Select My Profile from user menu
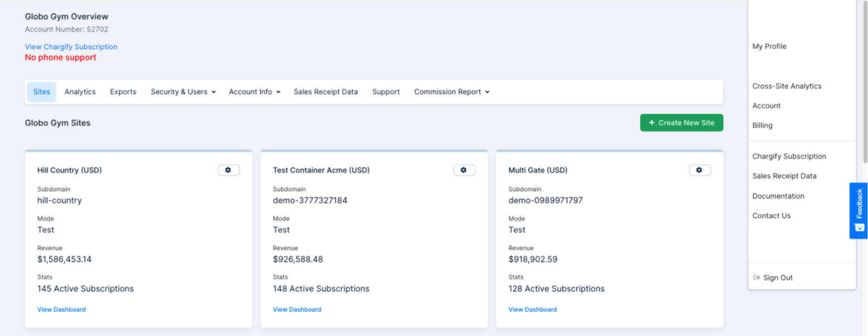 (769, 46)
